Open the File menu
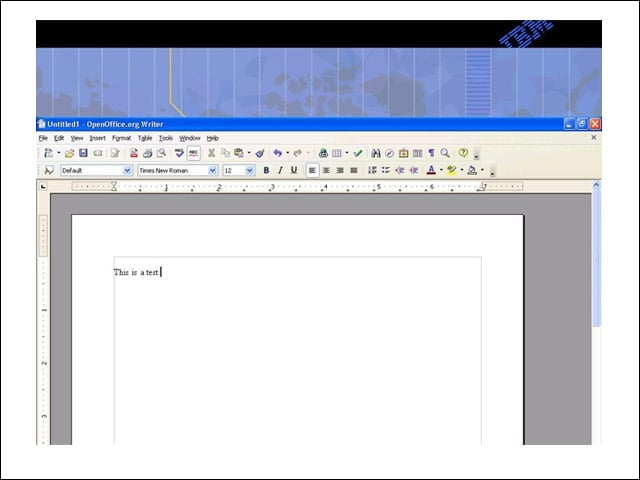The height and width of the screenshot is (480, 640). pos(43,138)
